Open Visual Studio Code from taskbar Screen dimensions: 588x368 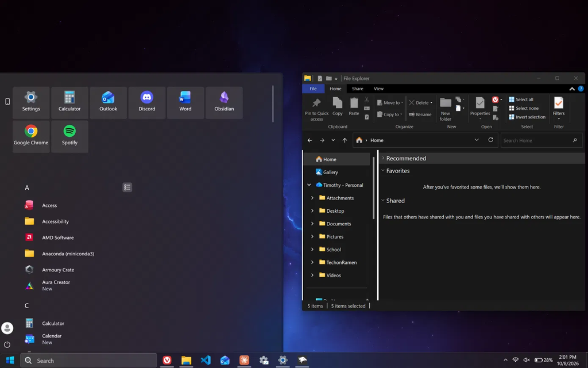(x=206, y=361)
